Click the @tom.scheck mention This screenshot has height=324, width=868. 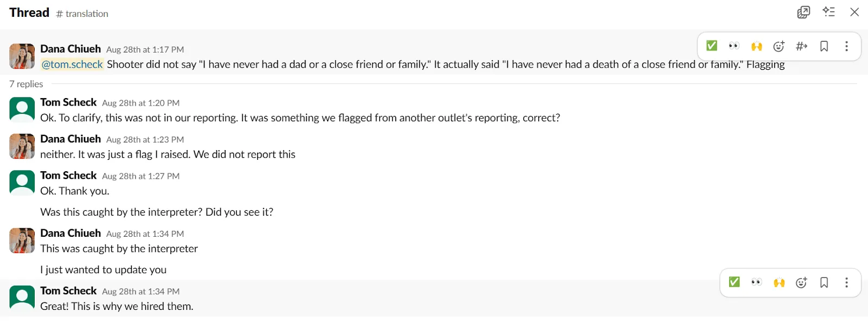point(72,64)
